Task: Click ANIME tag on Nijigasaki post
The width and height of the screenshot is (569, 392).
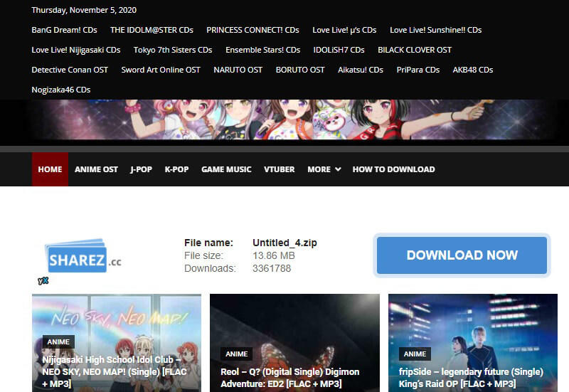Action: 58,342
